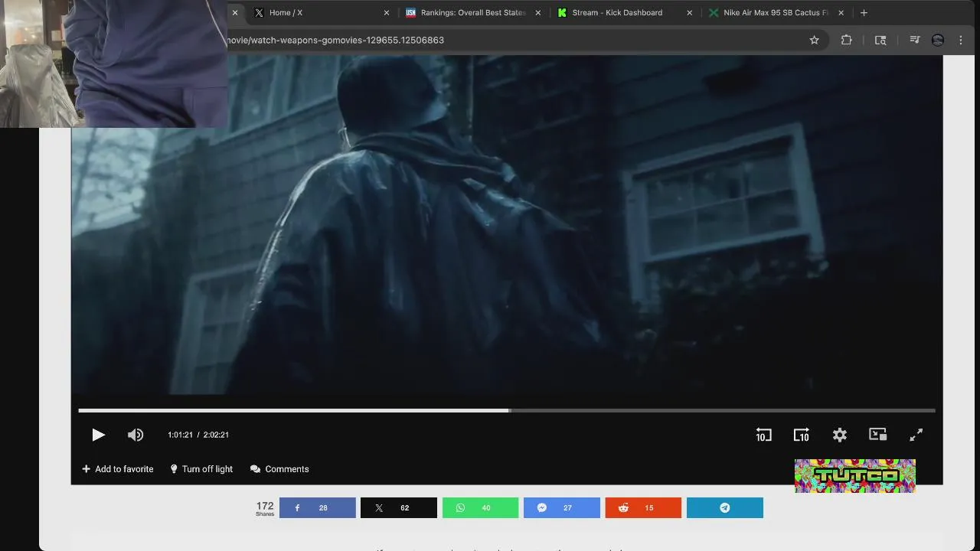Turn off light around player
The height and width of the screenshot is (551, 980).
pyautogui.click(x=201, y=469)
